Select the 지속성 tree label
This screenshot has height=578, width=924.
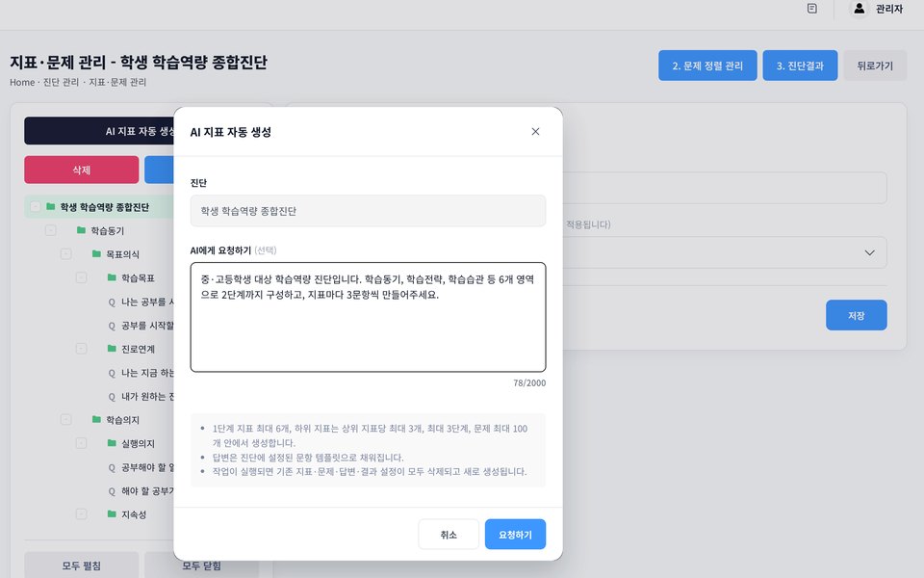click(x=134, y=514)
